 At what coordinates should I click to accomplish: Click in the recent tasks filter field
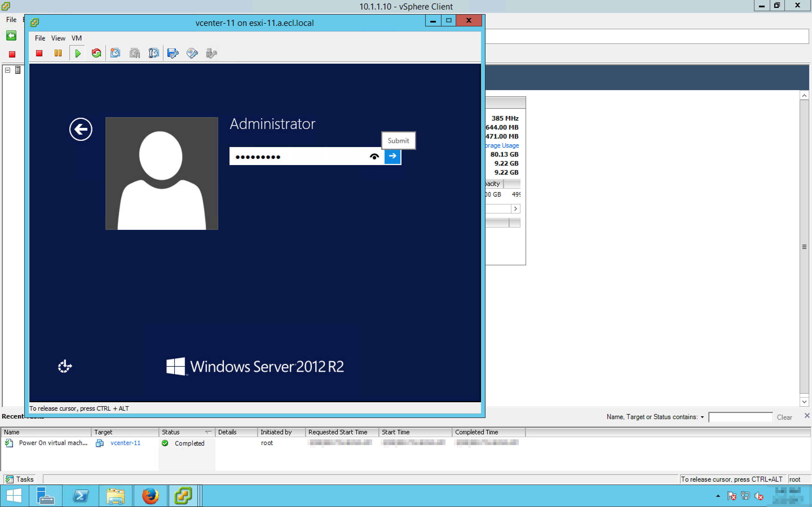[x=740, y=417]
